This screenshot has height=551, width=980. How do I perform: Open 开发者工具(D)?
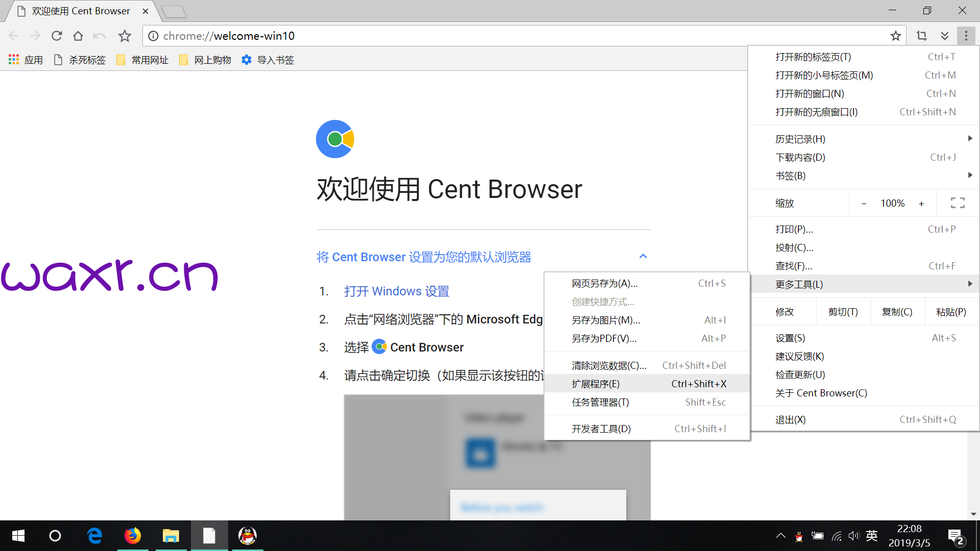tap(647, 429)
